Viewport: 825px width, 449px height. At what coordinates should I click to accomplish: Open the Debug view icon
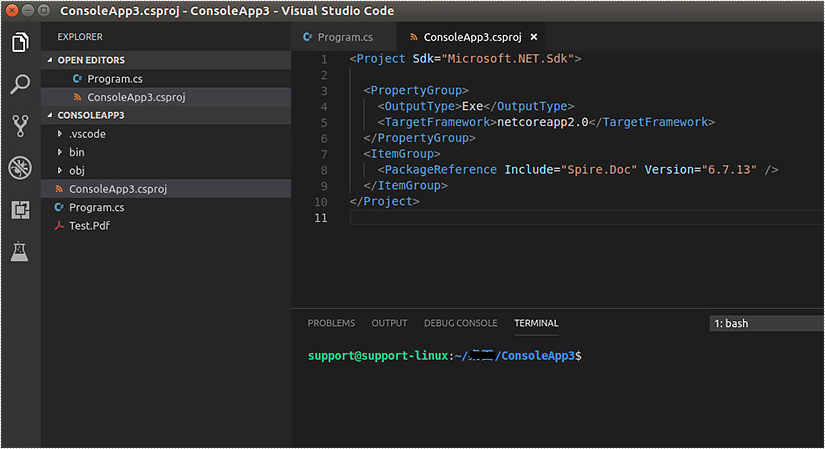point(20,168)
